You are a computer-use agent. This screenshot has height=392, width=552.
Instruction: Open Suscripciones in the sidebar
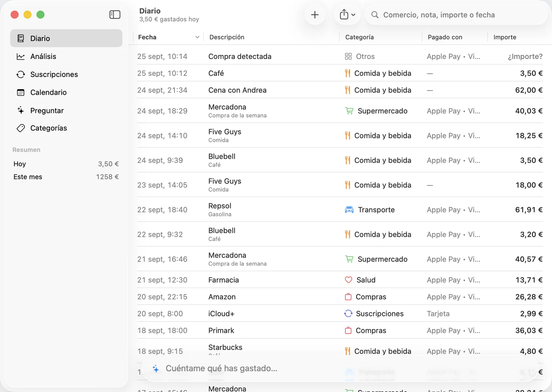coord(66,74)
